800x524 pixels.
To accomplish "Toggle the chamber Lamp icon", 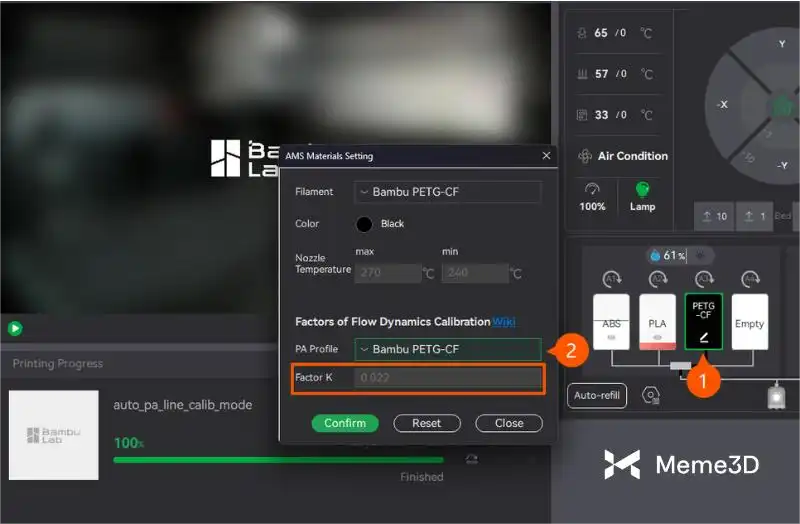I will (x=642, y=189).
